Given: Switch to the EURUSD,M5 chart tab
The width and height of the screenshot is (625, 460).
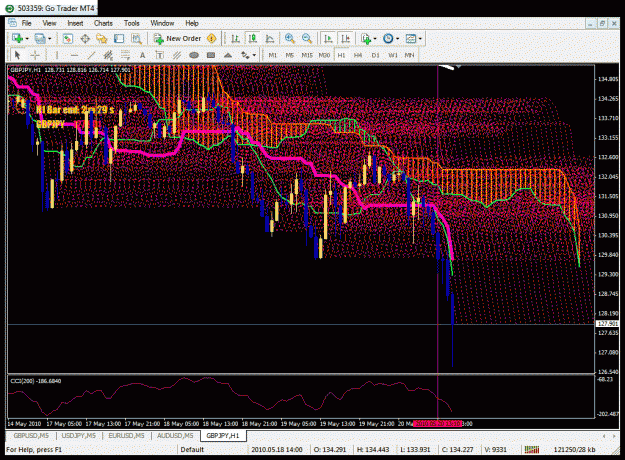Looking at the screenshot, I should tap(126, 436).
